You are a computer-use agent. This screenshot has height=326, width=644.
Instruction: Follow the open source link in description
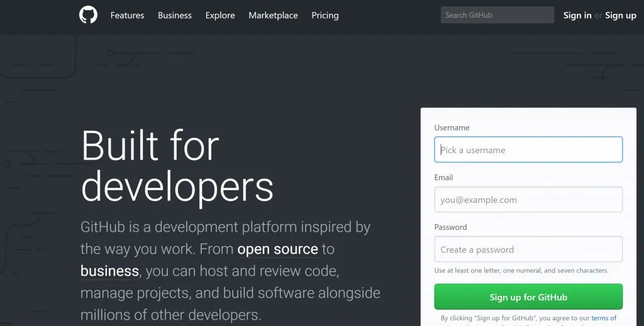(277, 249)
